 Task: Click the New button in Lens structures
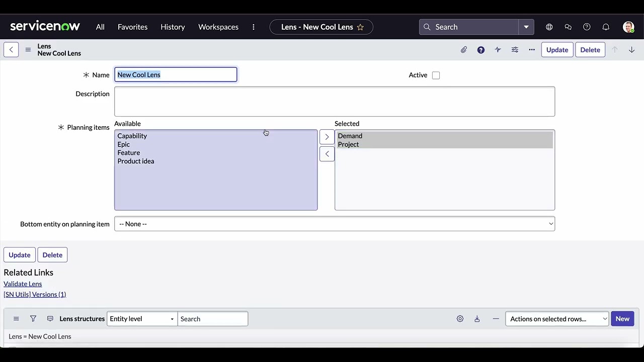tap(622, 318)
